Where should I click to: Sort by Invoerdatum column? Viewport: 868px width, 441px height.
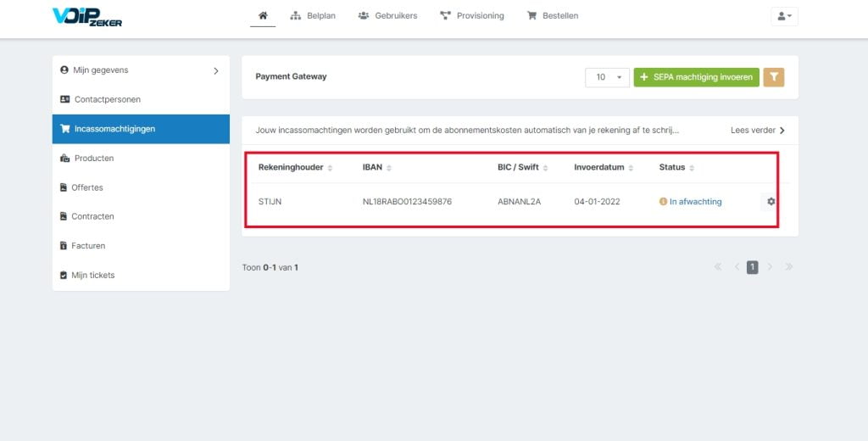(604, 167)
